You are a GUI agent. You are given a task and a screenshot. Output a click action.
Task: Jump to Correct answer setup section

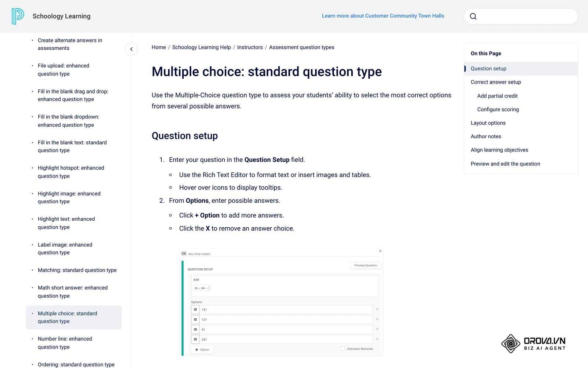tap(496, 82)
